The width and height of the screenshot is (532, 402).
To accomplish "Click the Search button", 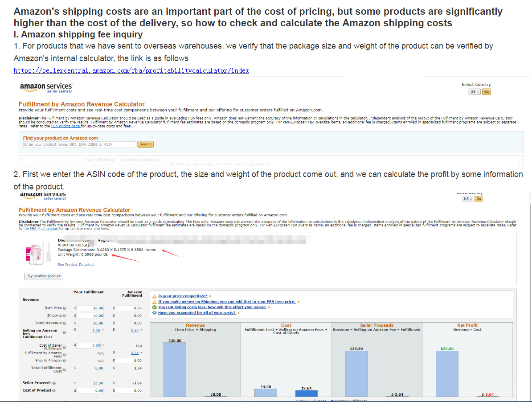I will tap(146, 144).
